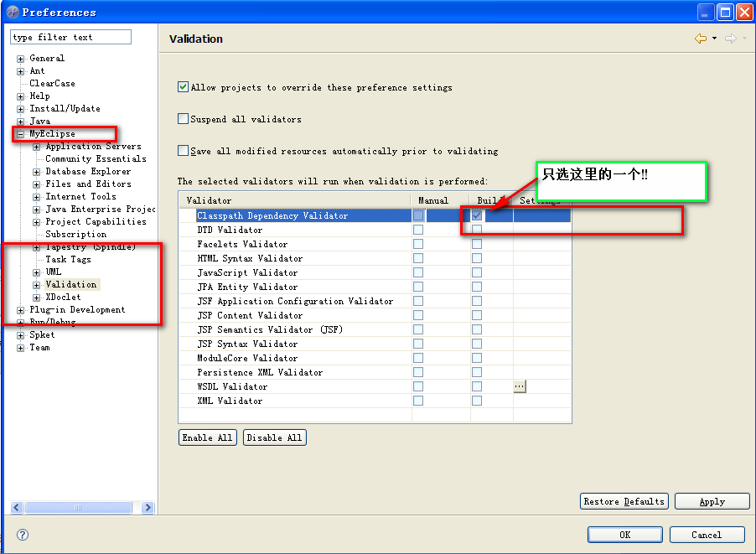Toggle Manual checkbox for XML Validator
Viewport: 756px width, 554px height.
coord(418,400)
